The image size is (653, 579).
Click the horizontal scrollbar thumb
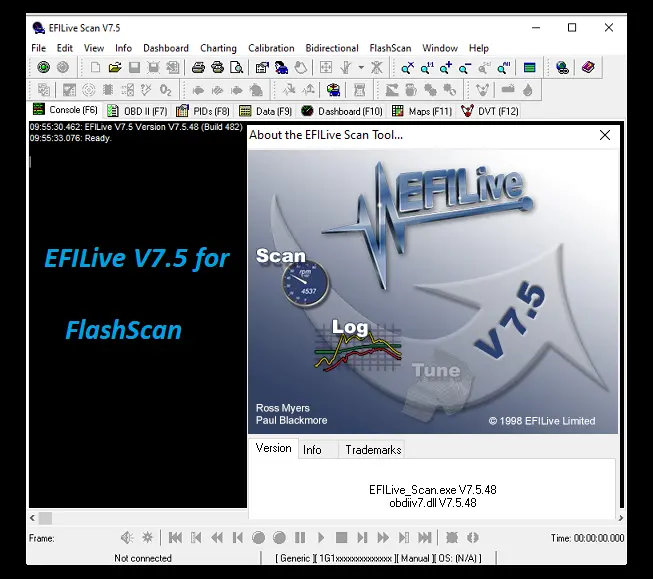[x=45, y=518]
